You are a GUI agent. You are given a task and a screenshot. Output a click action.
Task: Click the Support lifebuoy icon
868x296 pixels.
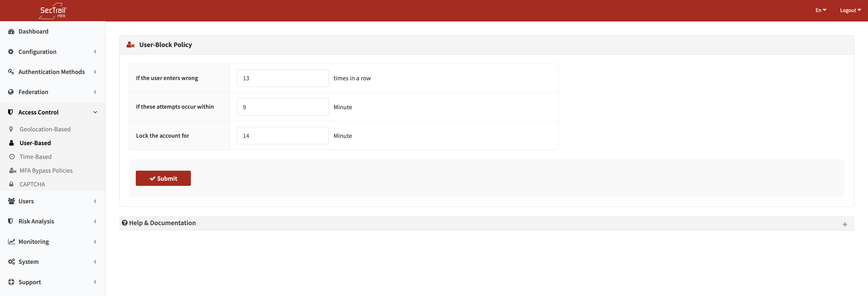(x=11, y=282)
